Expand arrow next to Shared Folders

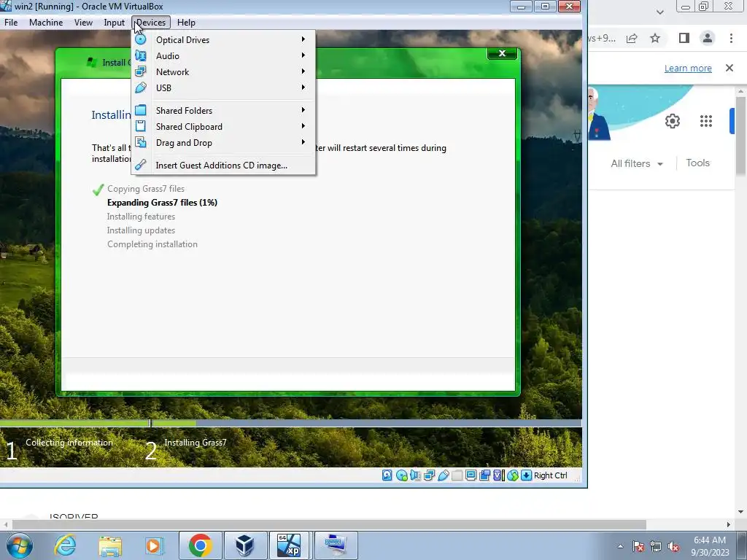[x=303, y=111]
